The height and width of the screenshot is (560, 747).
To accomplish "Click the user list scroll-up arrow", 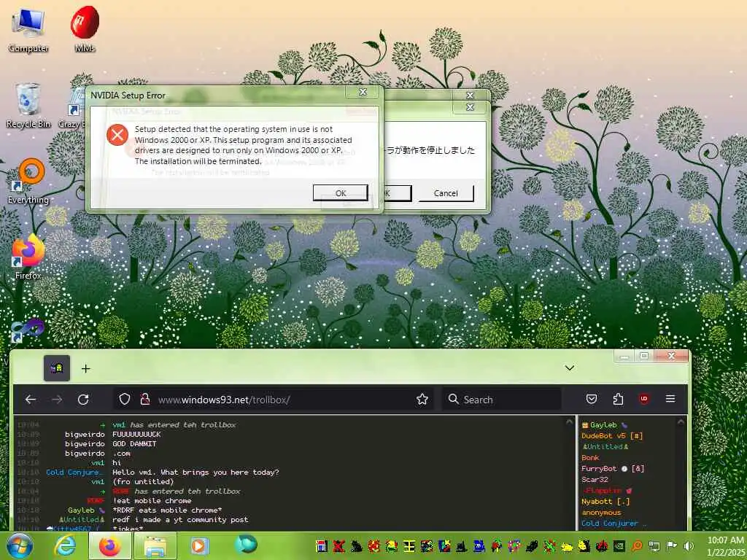I will pyautogui.click(x=681, y=422).
